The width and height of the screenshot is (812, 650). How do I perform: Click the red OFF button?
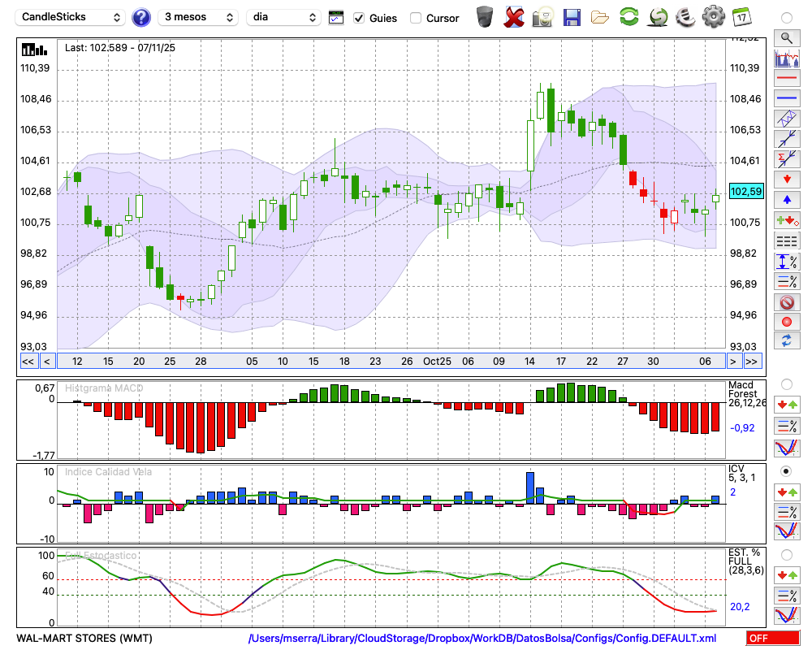[771, 639]
